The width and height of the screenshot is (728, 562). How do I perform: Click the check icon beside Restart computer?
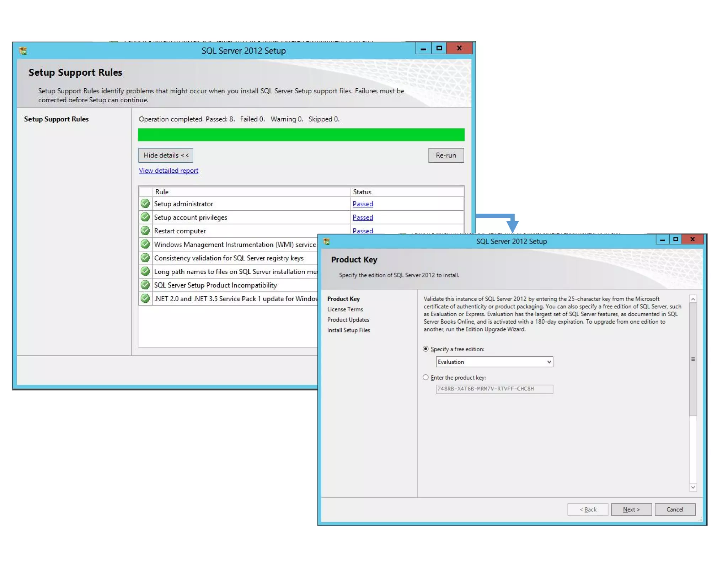click(x=145, y=231)
